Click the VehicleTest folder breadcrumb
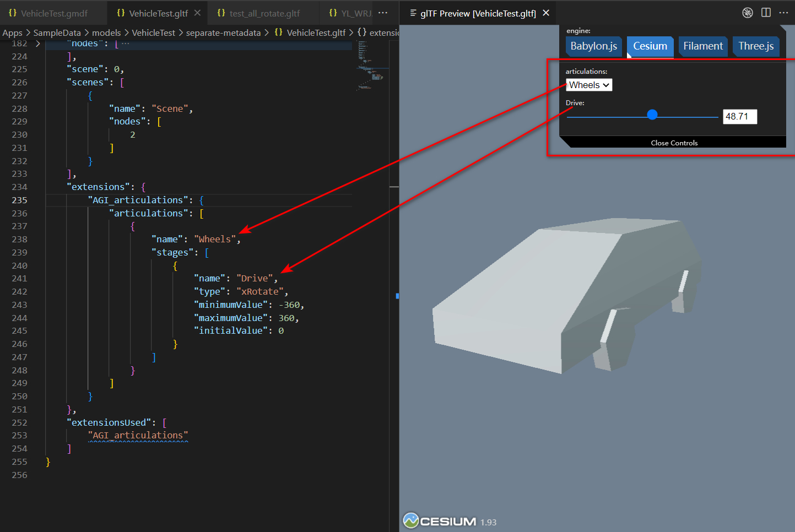Viewport: 795px width, 532px height. point(153,33)
